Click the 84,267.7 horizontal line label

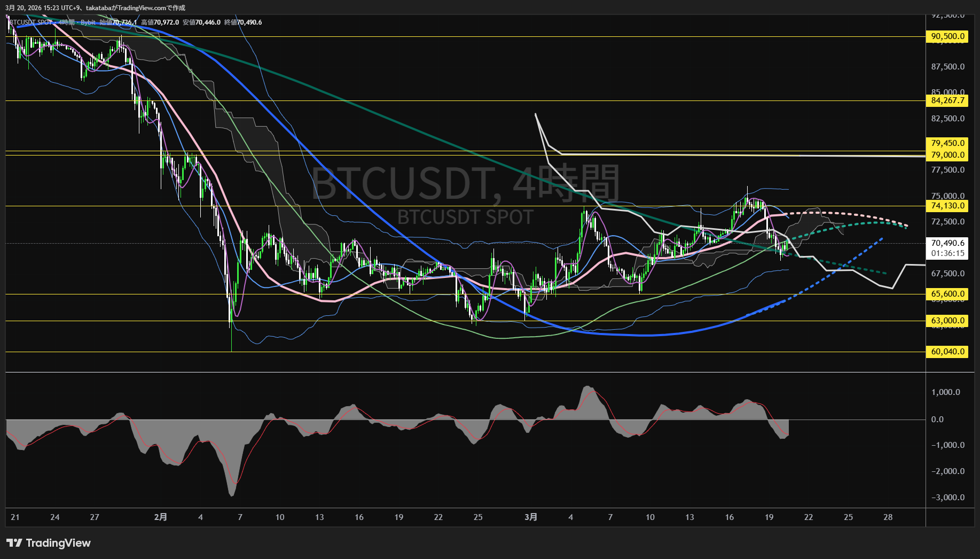click(x=947, y=100)
